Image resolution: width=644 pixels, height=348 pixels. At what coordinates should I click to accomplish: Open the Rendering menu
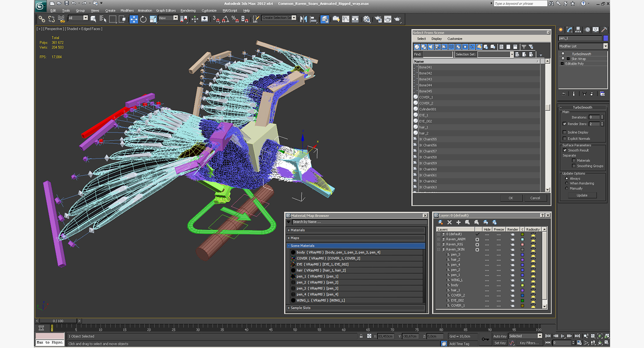click(188, 10)
